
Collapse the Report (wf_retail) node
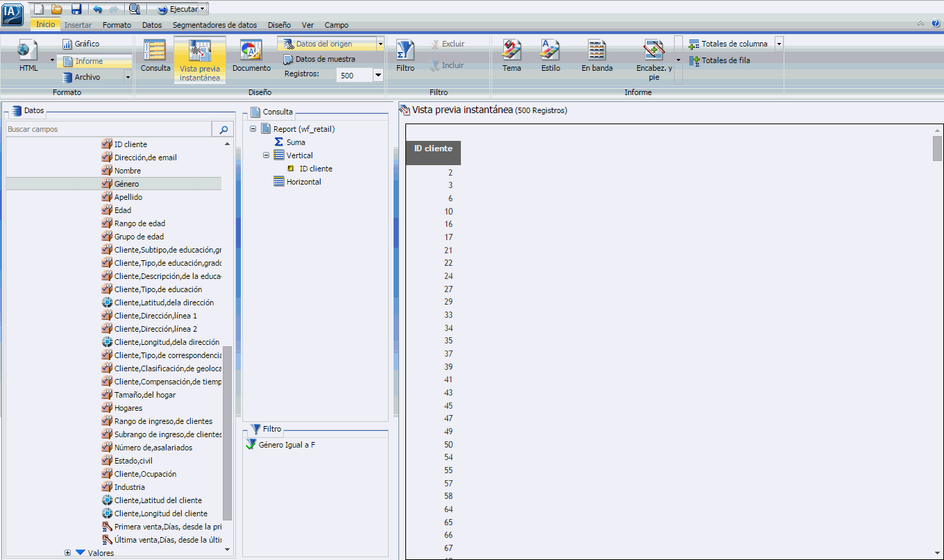[253, 129]
